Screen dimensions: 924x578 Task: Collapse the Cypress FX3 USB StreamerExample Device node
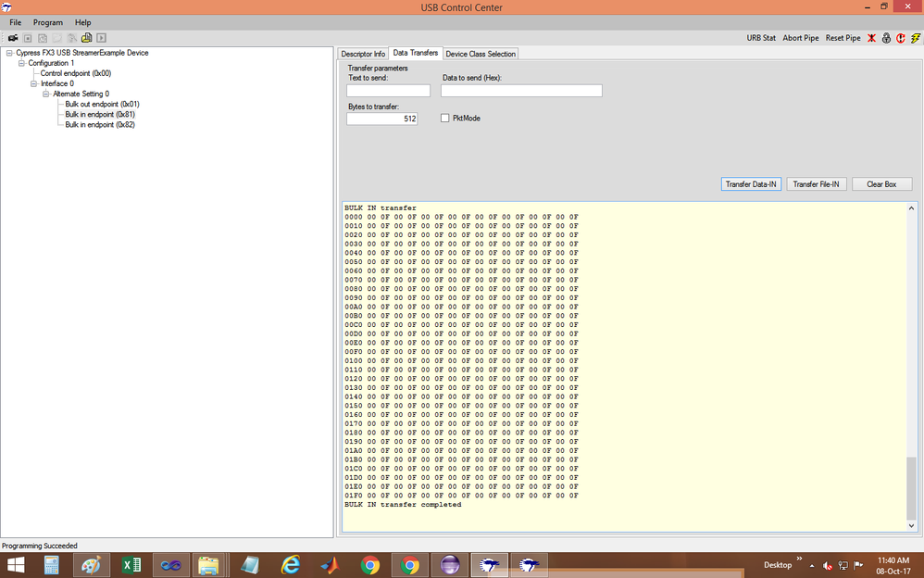pos(9,53)
